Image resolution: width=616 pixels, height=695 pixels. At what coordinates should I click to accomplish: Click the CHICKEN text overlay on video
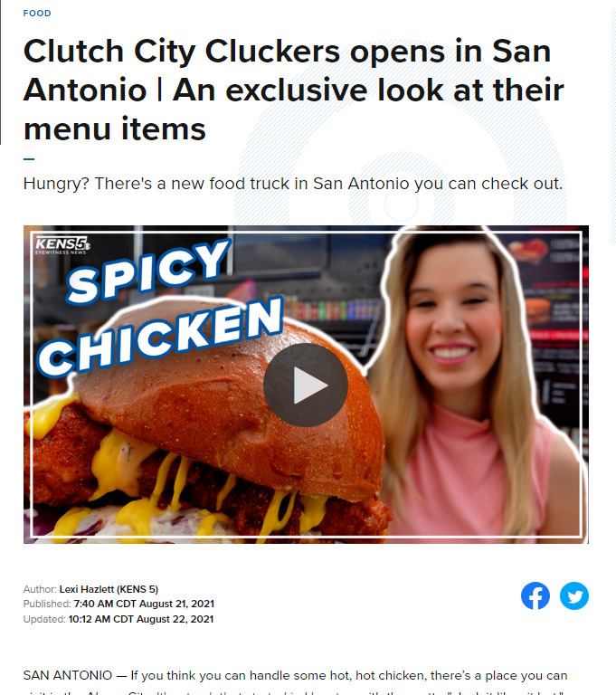click(160, 337)
